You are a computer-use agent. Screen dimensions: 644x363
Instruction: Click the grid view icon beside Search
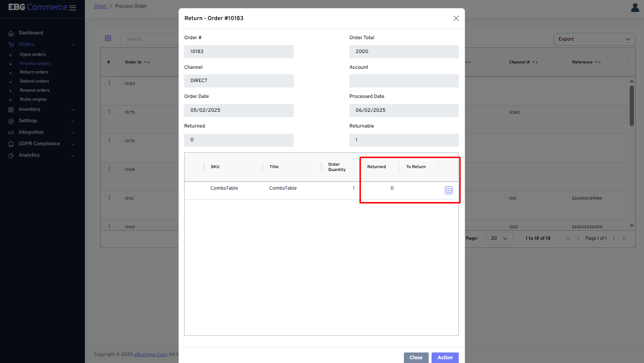108,39
